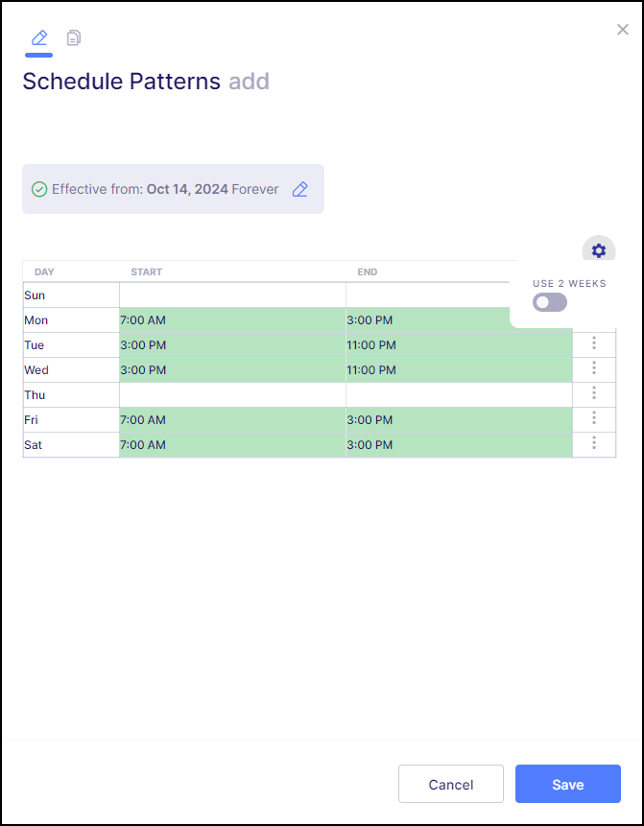The image size is (644, 826).
Task: Open the Mon row three-dot menu
Action: (x=594, y=319)
